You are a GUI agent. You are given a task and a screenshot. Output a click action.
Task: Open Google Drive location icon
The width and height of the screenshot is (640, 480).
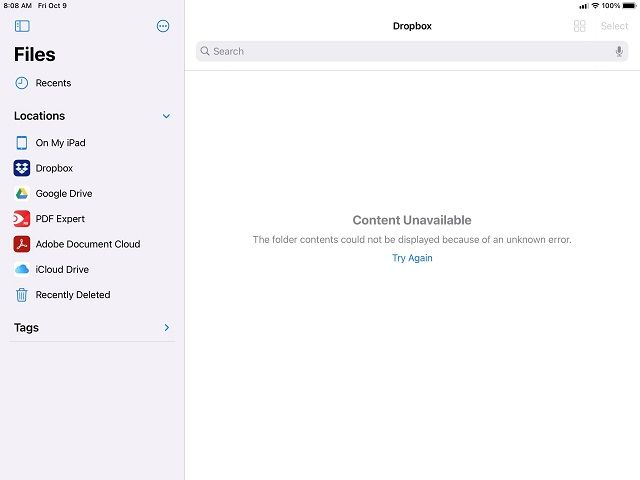click(x=22, y=194)
